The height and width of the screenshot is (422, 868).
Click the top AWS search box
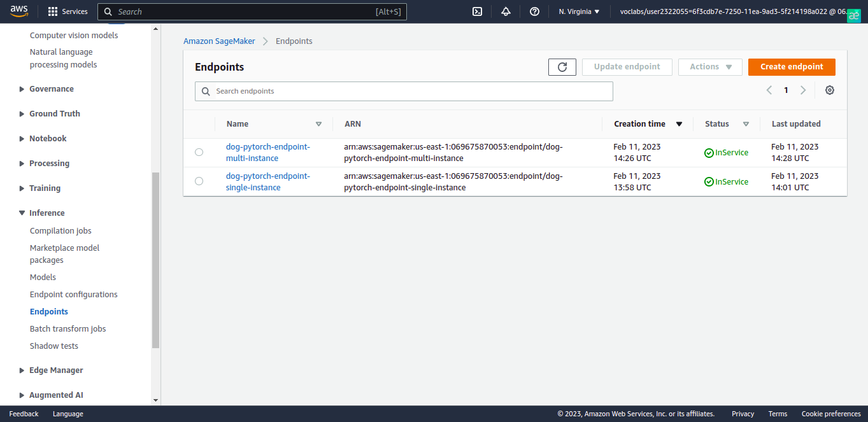[252, 11]
